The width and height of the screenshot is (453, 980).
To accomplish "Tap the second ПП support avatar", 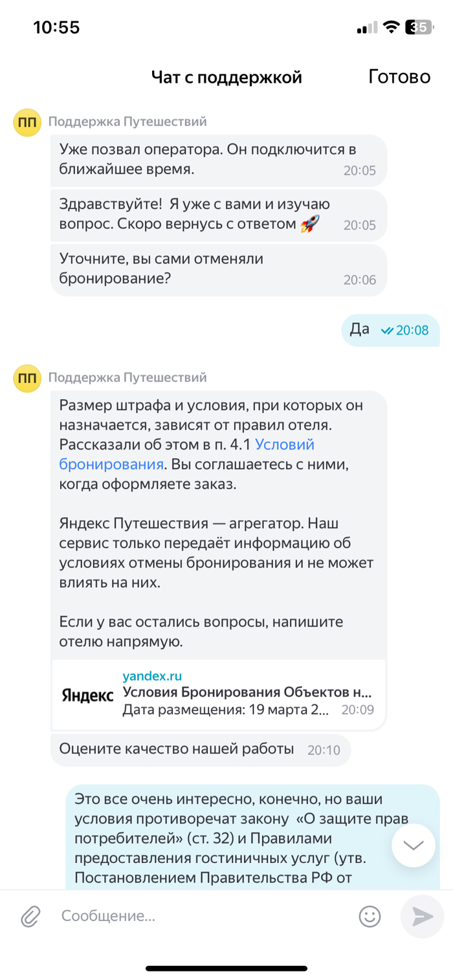I will pos(27,378).
